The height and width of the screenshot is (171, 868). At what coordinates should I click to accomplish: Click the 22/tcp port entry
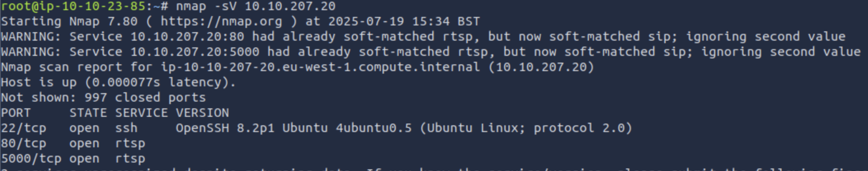point(24,128)
